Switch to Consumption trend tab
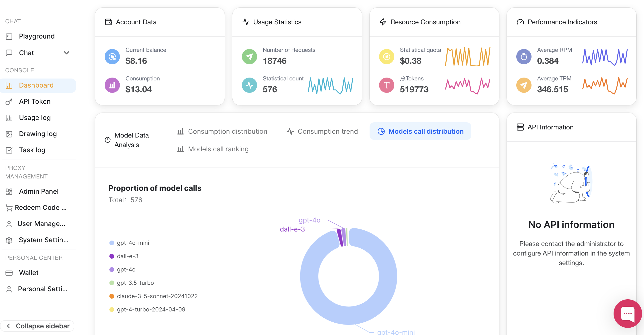This screenshot has width=644, height=335. click(322, 131)
